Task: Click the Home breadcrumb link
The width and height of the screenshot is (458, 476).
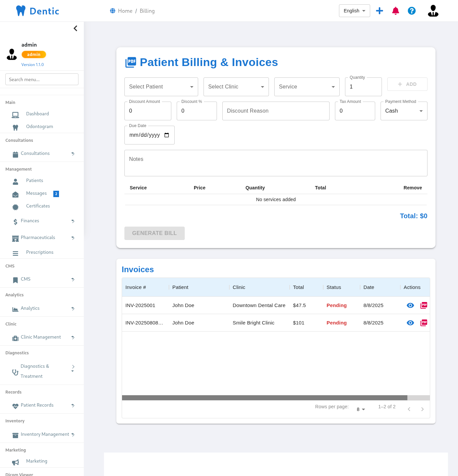Action: pyautogui.click(x=125, y=11)
